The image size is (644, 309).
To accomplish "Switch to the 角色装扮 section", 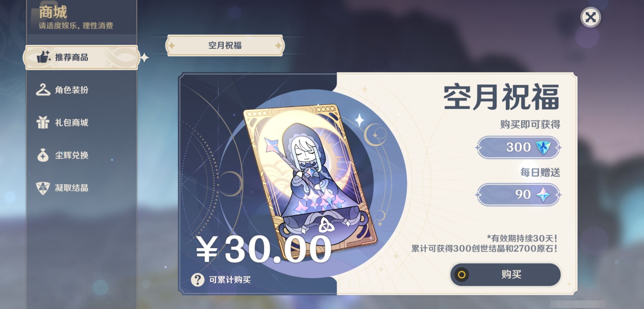I will click(82, 90).
